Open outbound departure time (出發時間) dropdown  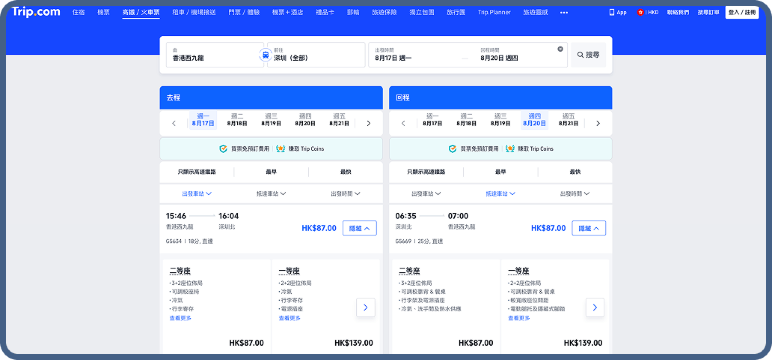point(346,194)
